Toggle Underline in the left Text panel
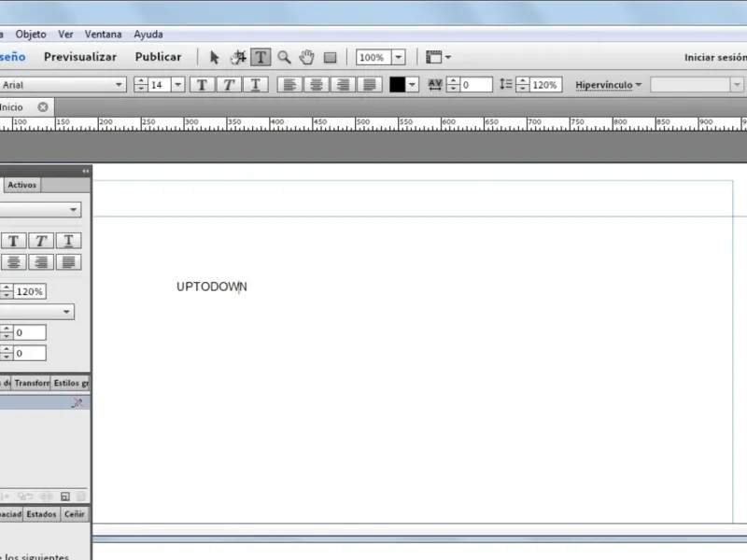Image resolution: width=747 pixels, height=560 pixels. click(x=68, y=241)
